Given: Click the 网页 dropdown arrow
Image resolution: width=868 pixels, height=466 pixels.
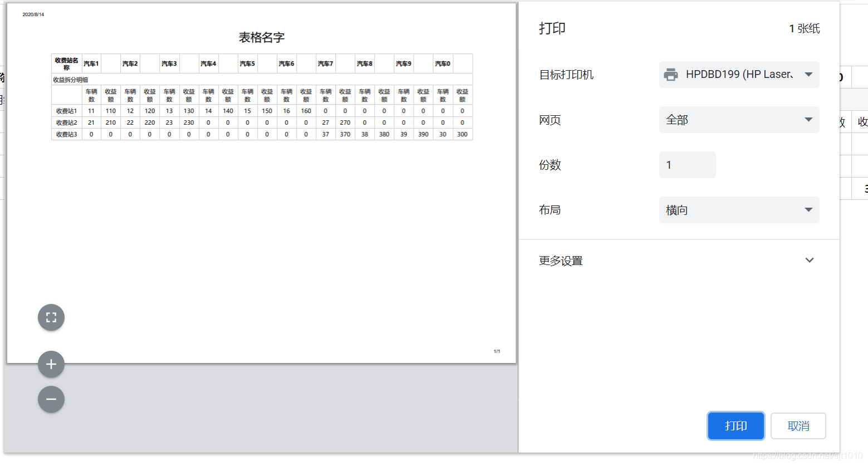Looking at the screenshot, I should [x=808, y=119].
